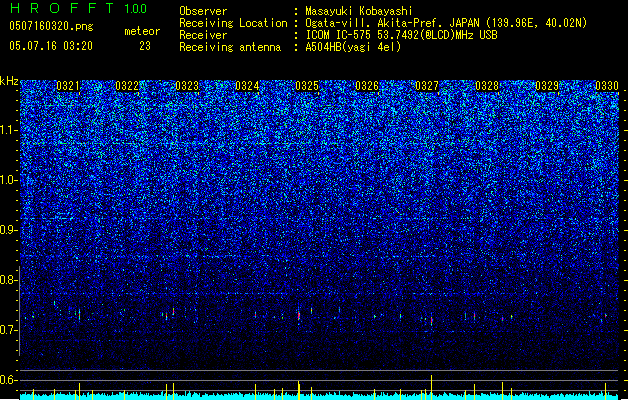
Task: Click the Receiving Location label
Action: [x=233, y=23]
